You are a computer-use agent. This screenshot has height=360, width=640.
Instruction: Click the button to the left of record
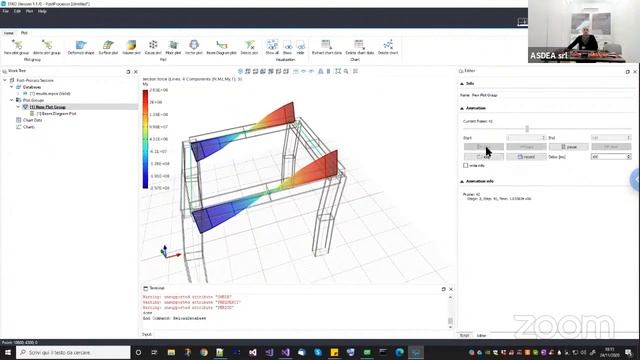coord(484,157)
